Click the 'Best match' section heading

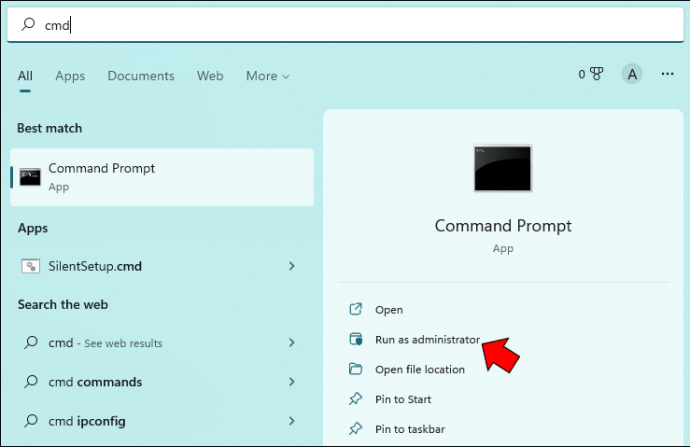49,128
